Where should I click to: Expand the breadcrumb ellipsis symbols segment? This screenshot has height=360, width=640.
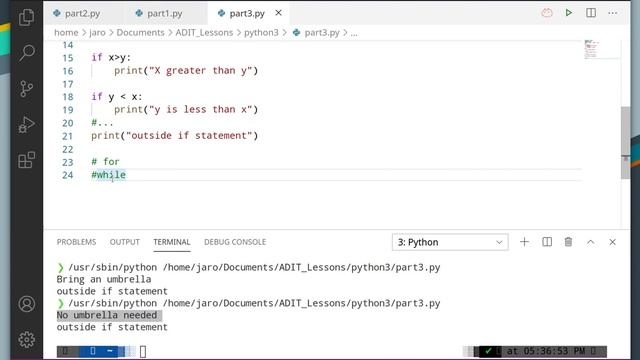(x=354, y=33)
